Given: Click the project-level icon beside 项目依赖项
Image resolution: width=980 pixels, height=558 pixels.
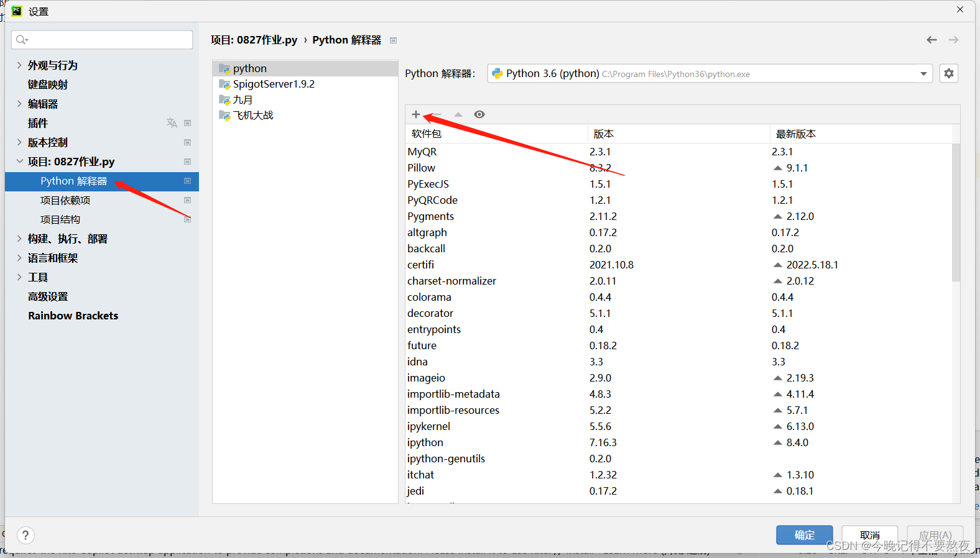Looking at the screenshot, I should pos(187,200).
